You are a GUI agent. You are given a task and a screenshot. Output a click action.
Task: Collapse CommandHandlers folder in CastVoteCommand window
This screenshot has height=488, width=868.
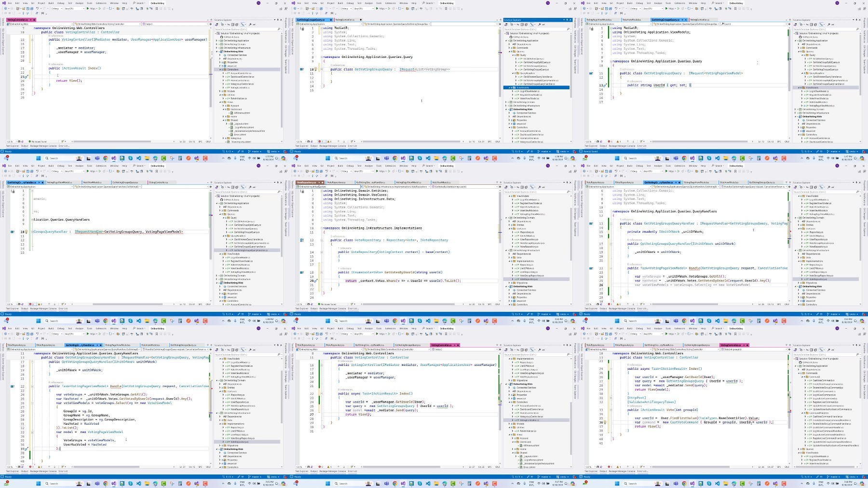point(802,413)
